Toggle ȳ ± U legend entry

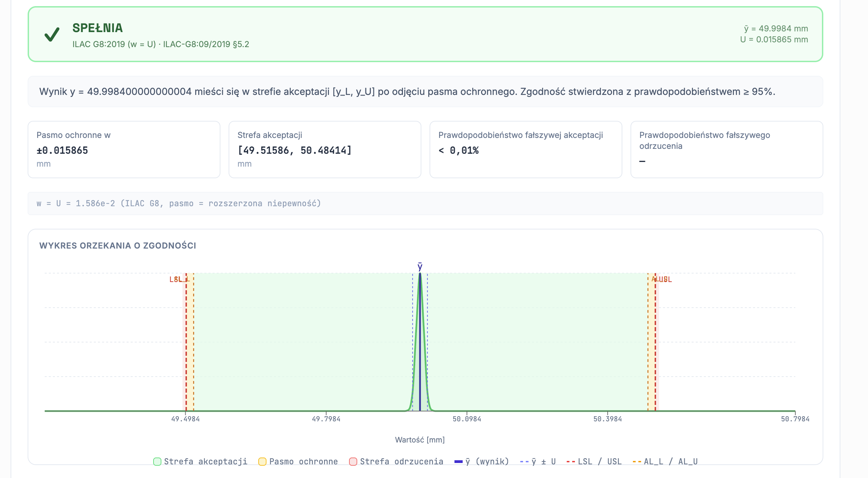pos(538,462)
